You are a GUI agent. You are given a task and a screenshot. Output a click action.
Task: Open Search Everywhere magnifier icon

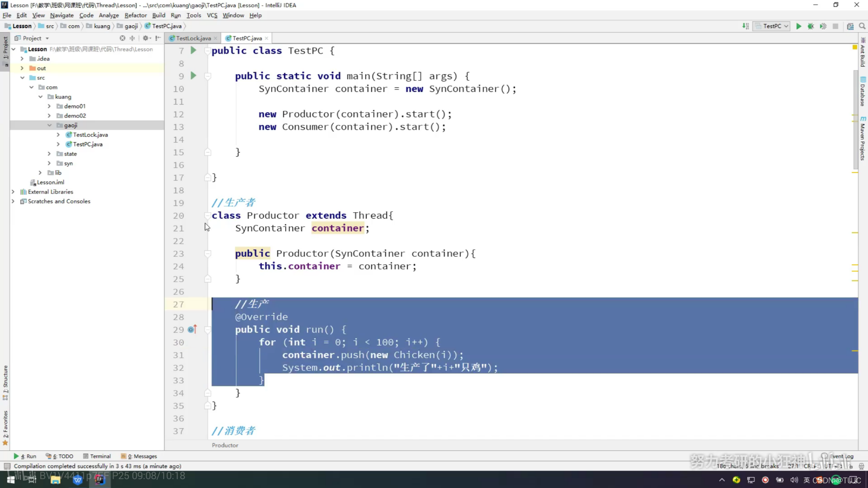(862, 26)
